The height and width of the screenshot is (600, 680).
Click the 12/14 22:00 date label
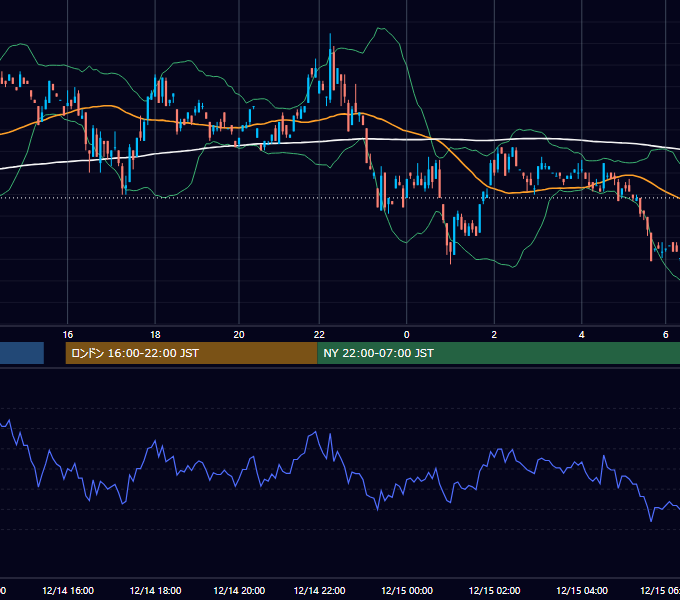click(320, 590)
